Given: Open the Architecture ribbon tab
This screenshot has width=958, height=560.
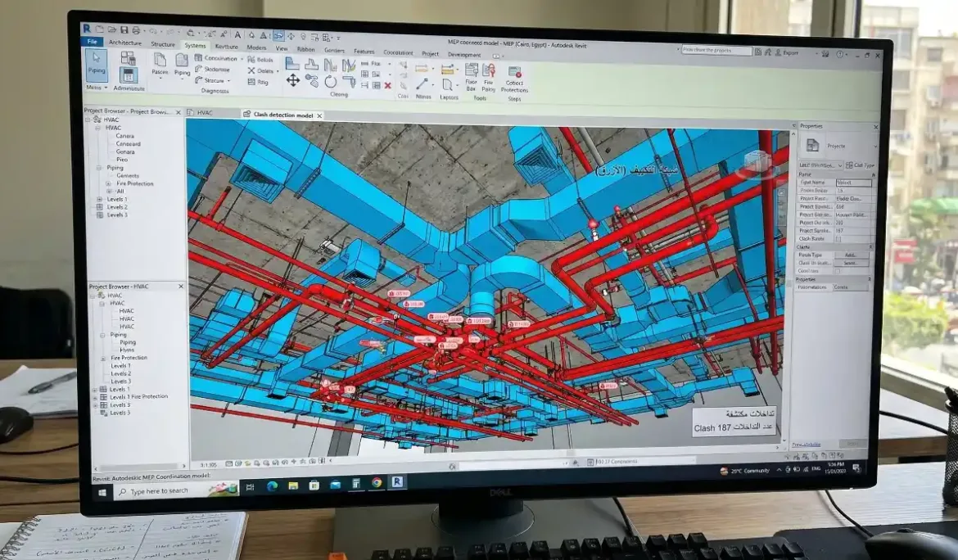Looking at the screenshot, I should [x=124, y=43].
